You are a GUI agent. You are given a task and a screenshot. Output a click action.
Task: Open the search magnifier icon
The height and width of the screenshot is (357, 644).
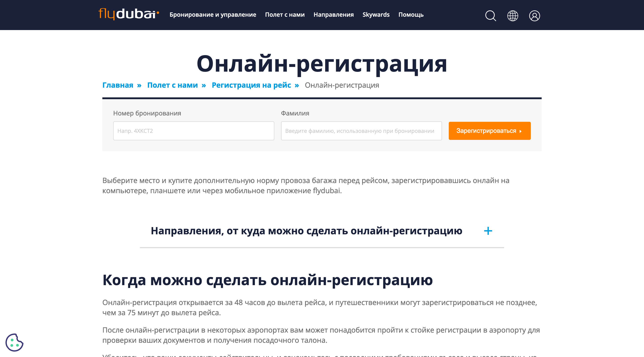pos(491,16)
